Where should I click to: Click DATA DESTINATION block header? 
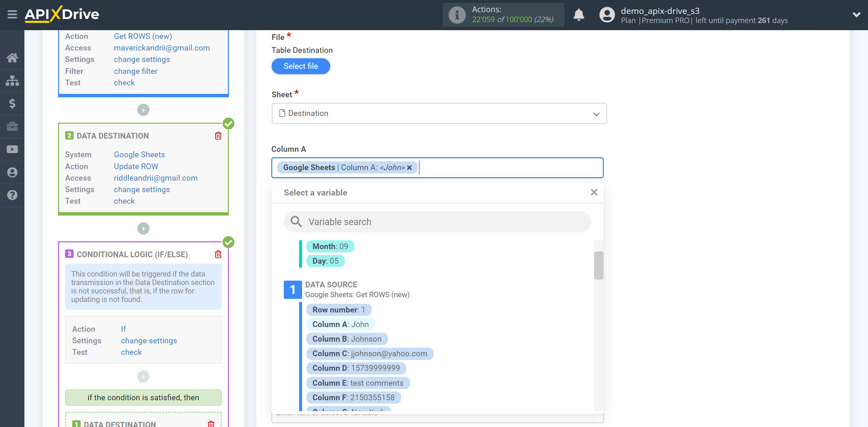pyautogui.click(x=113, y=136)
